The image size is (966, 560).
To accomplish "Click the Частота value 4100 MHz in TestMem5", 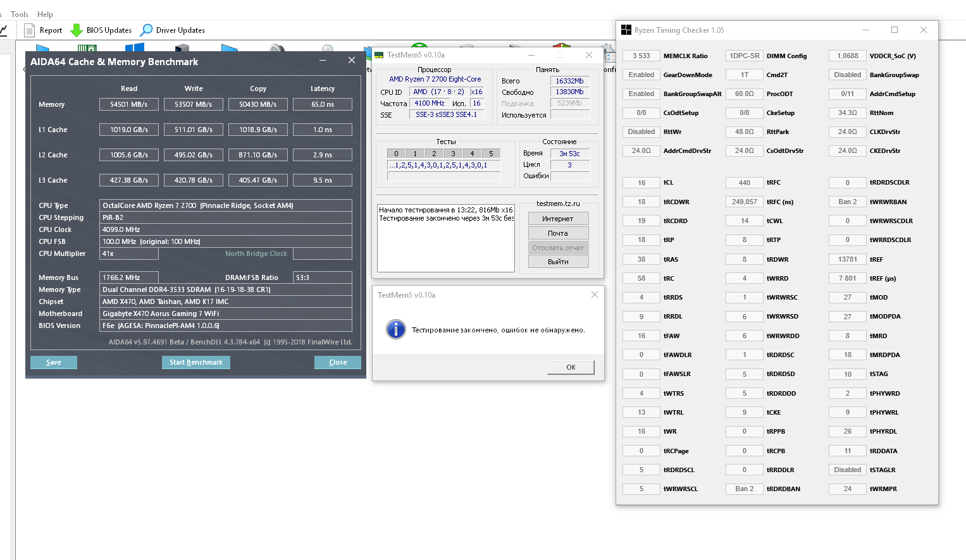I will pyautogui.click(x=430, y=103).
